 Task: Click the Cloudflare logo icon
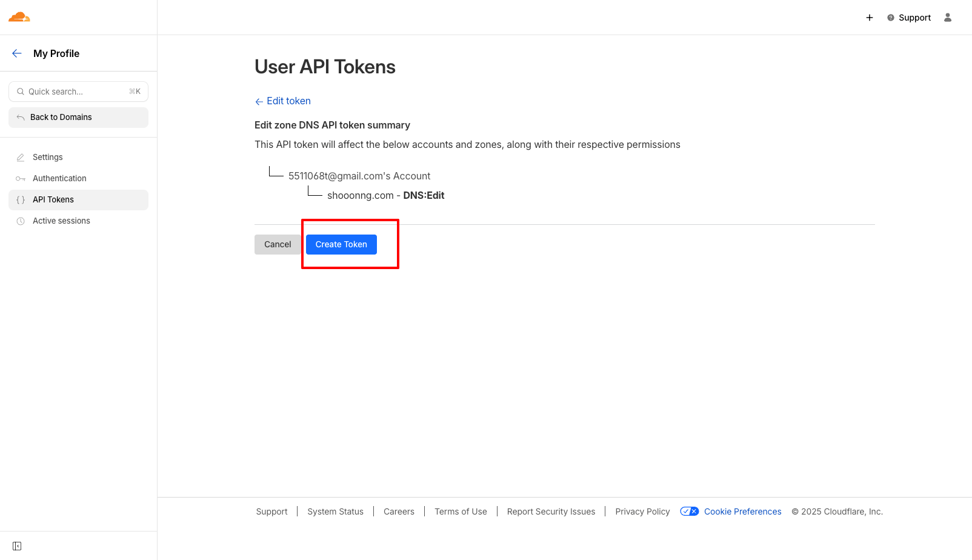[x=19, y=17]
